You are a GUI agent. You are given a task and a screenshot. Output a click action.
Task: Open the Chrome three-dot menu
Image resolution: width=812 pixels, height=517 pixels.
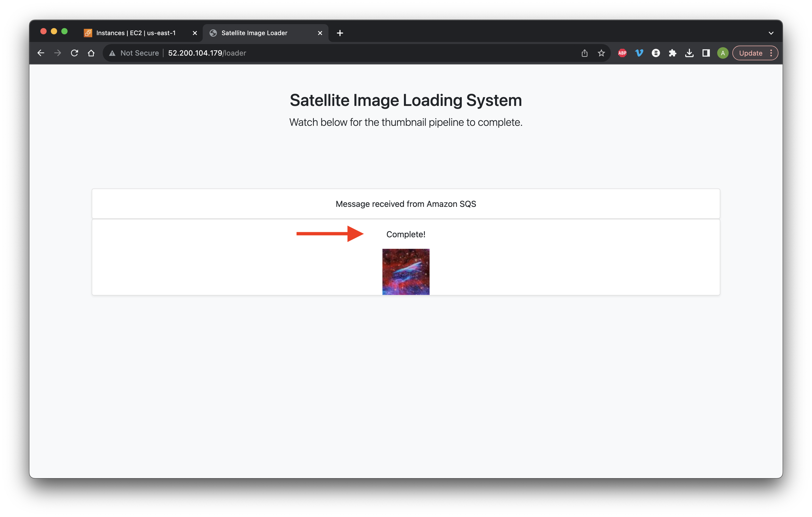(x=771, y=53)
